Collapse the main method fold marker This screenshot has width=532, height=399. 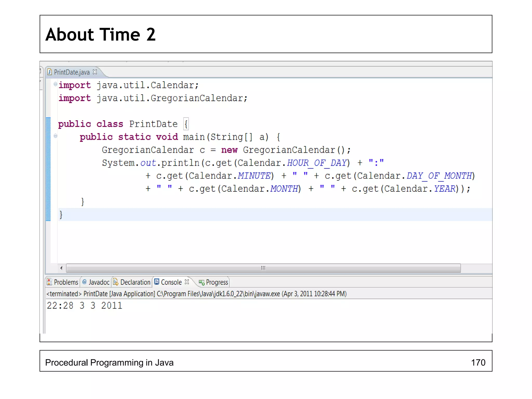[55, 136]
